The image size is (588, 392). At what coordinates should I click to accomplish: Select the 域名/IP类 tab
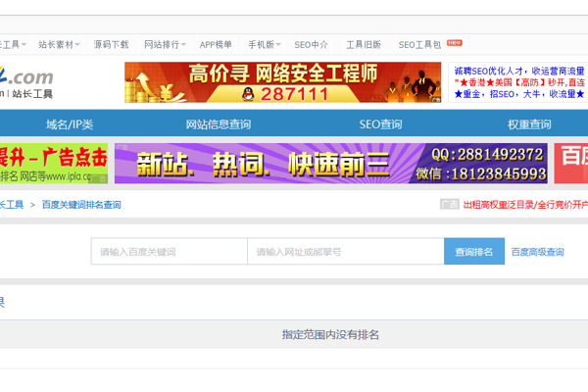[70, 124]
